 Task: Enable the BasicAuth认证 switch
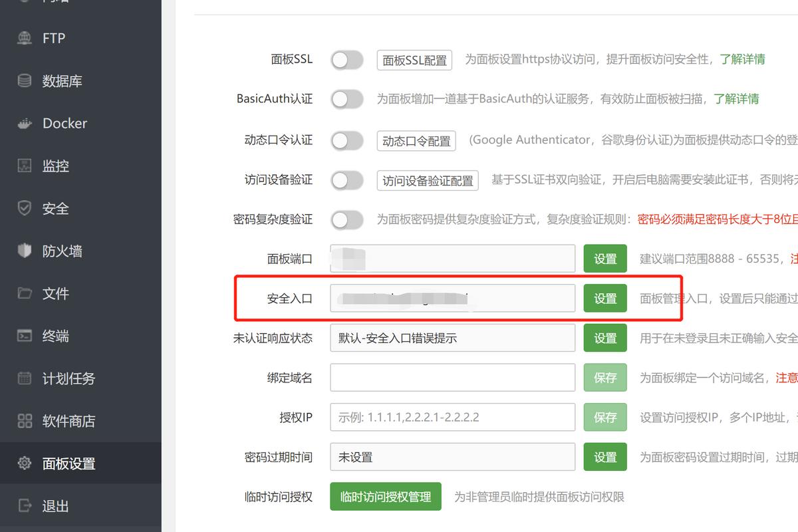[x=347, y=100]
